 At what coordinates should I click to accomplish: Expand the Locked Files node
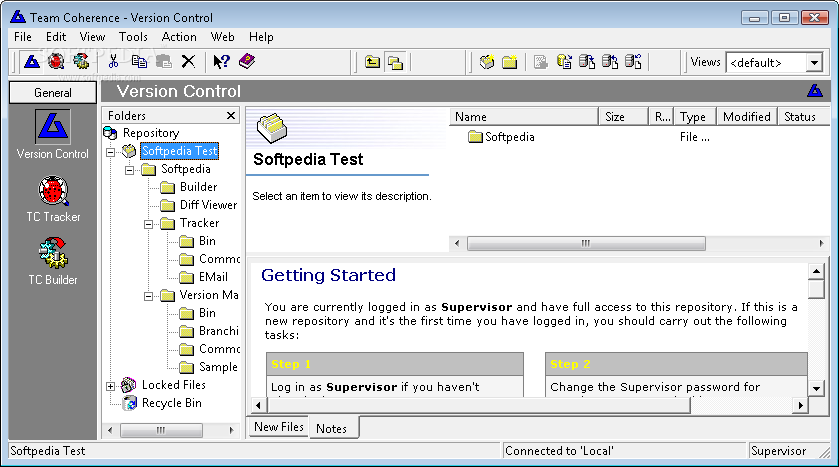click(110, 386)
